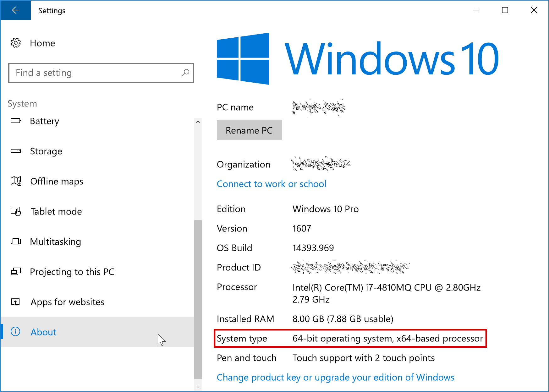
Task: Click the About info icon
Action: click(x=15, y=331)
